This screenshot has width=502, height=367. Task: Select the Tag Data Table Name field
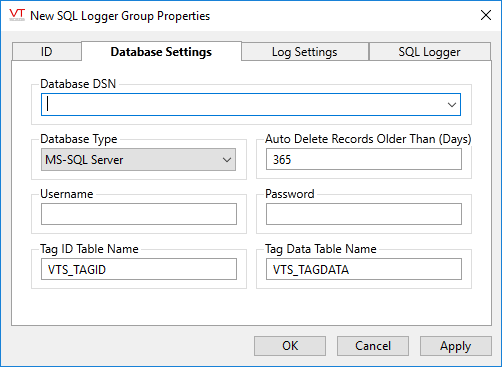point(364,269)
